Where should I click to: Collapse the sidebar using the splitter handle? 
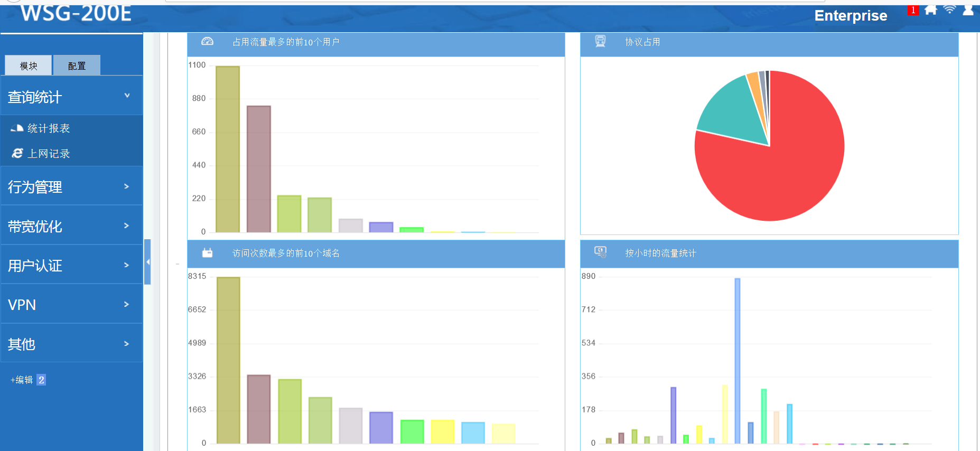click(147, 262)
